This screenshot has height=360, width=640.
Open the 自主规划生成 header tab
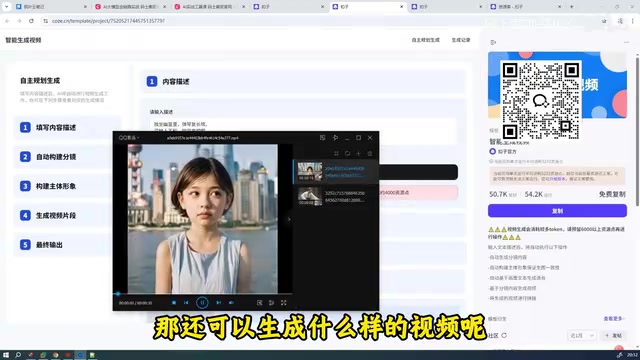pyautogui.click(x=425, y=40)
